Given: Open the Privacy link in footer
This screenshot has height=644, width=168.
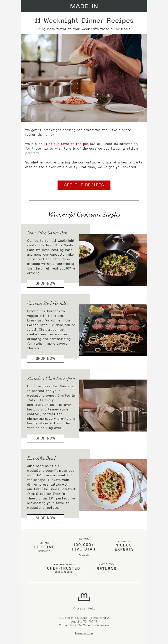Looking at the screenshot, I should point(79,608).
